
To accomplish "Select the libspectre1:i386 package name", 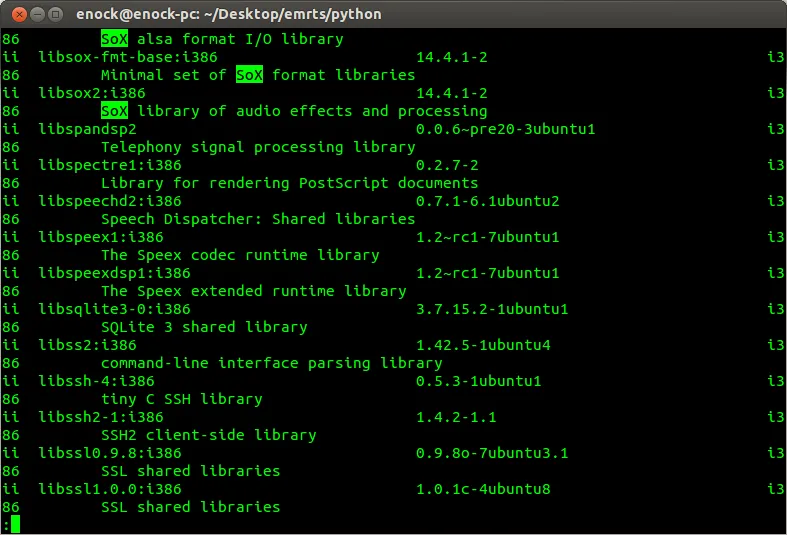I will coord(110,165).
